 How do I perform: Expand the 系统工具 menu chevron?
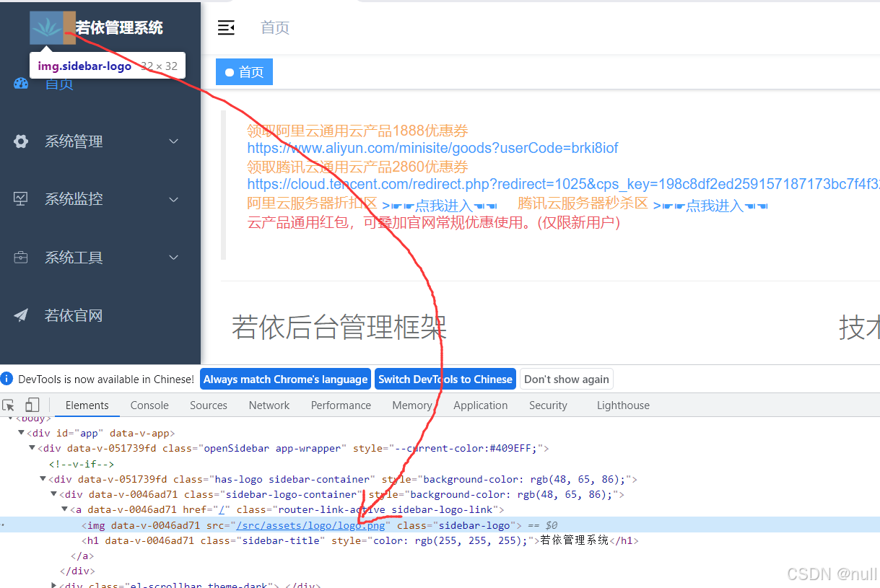(x=173, y=257)
